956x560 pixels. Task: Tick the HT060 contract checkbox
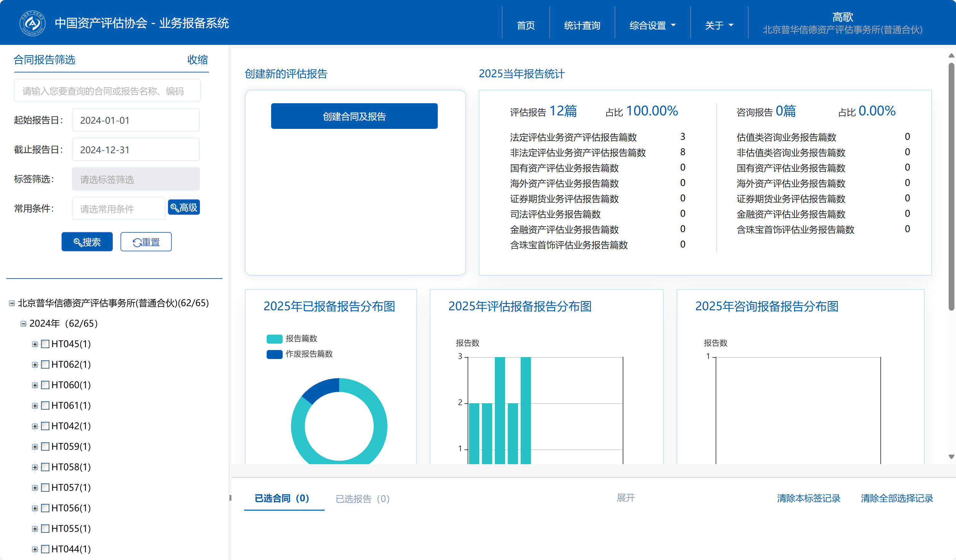tap(45, 385)
